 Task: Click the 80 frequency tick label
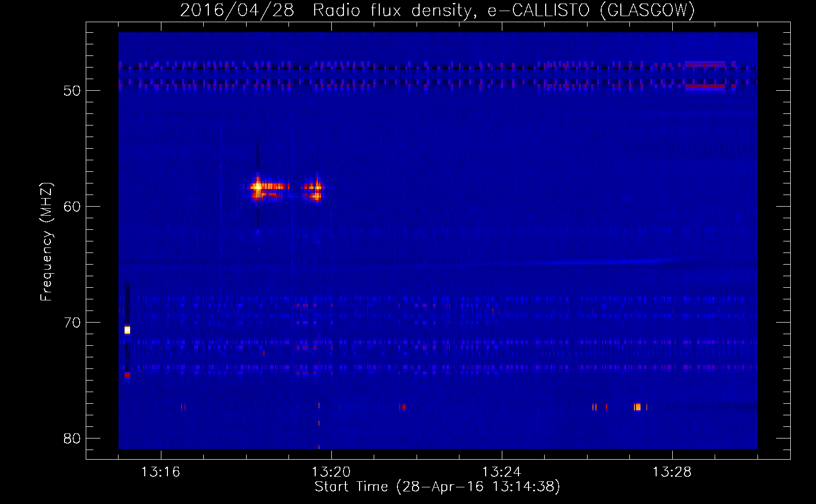72,438
